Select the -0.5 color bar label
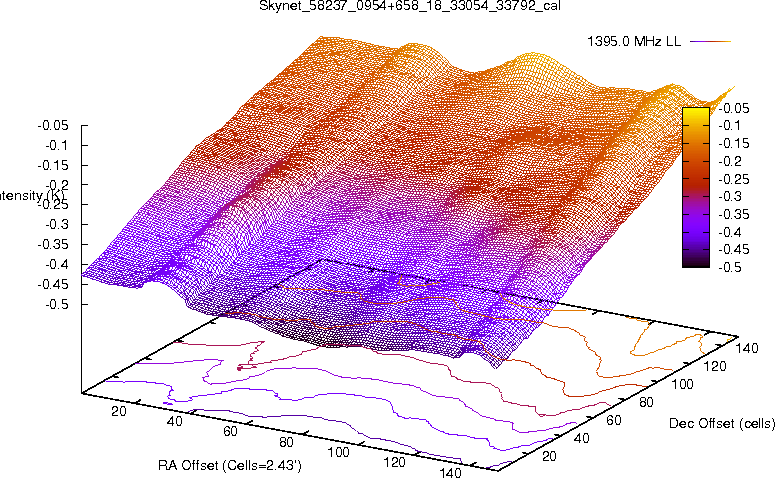775x478 pixels. 730,267
